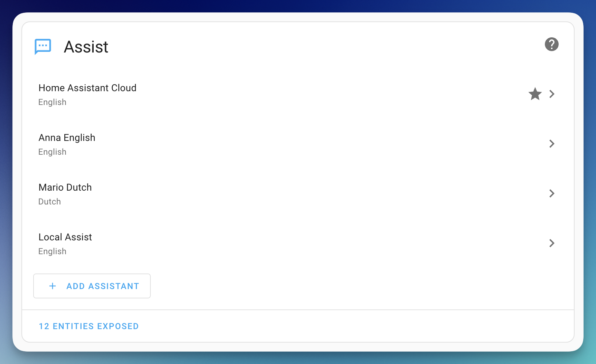
Task: Select the Home Assistant Cloud assistant
Action: point(87,88)
